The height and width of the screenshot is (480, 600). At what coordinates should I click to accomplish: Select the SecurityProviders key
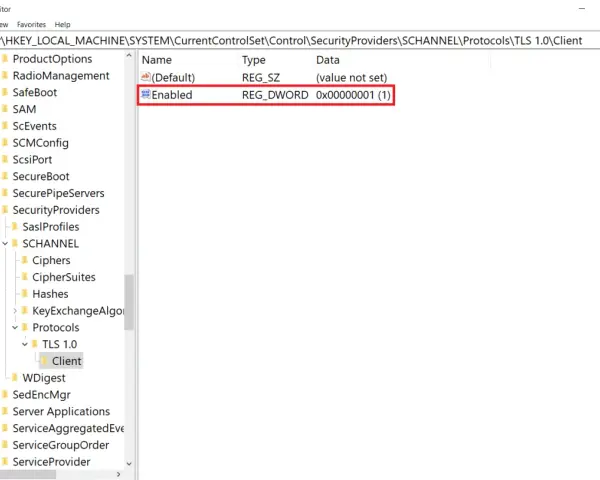tap(56, 210)
